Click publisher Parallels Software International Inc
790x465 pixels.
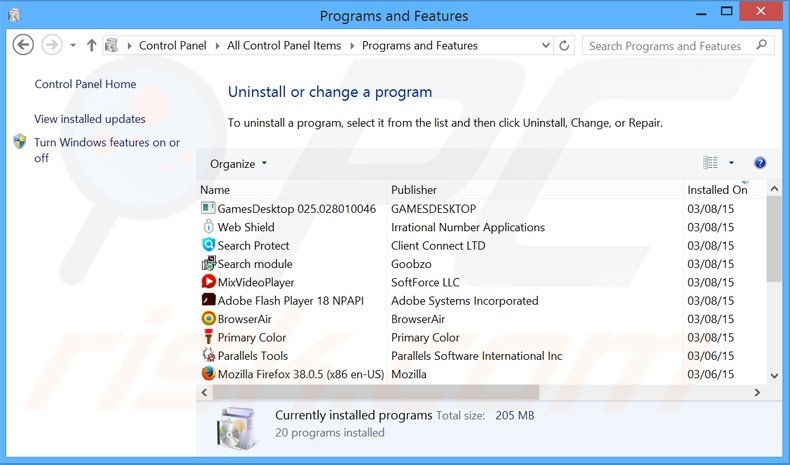(476, 356)
